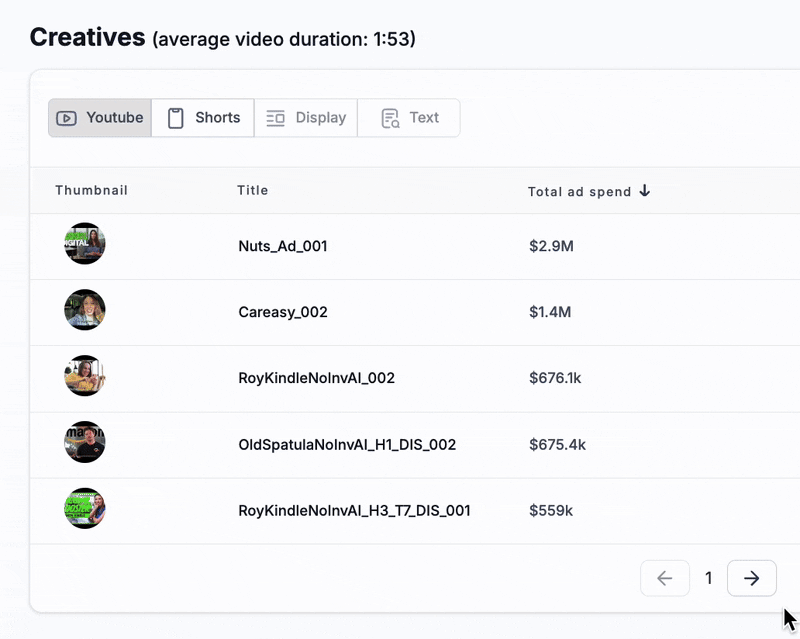Open the Careasy_002 thumbnail image

[x=85, y=311]
